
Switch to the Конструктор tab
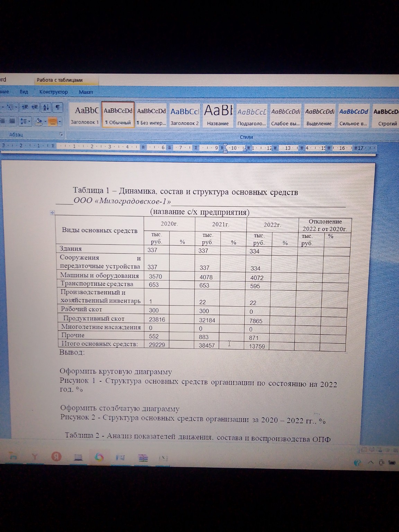click(54, 92)
